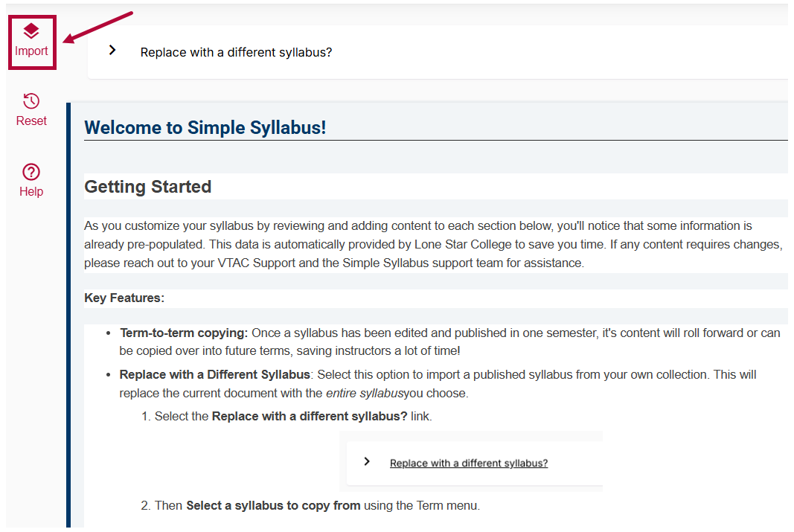The width and height of the screenshot is (794, 532).
Task: Click underlined Replace syllabus link in example image
Action: (x=468, y=463)
